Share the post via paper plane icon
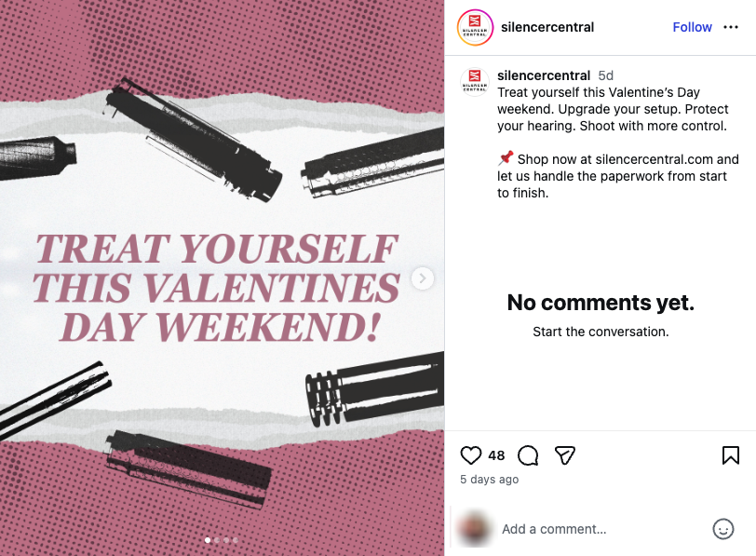756x556 pixels. [564, 455]
